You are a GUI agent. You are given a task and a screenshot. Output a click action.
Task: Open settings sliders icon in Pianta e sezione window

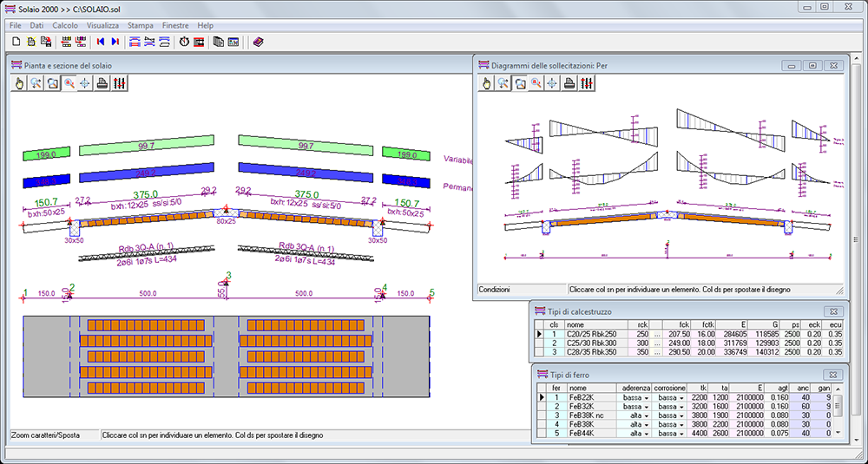pos(119,83)
